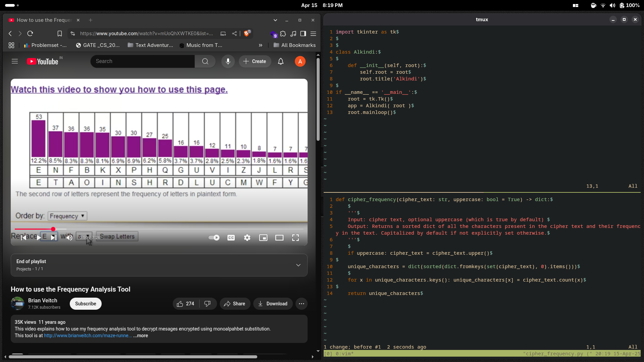Click the YouTube voice search microphone icon
Viewport: 644px width, 362px height.
pyautogui.click(x=228, y=61)
